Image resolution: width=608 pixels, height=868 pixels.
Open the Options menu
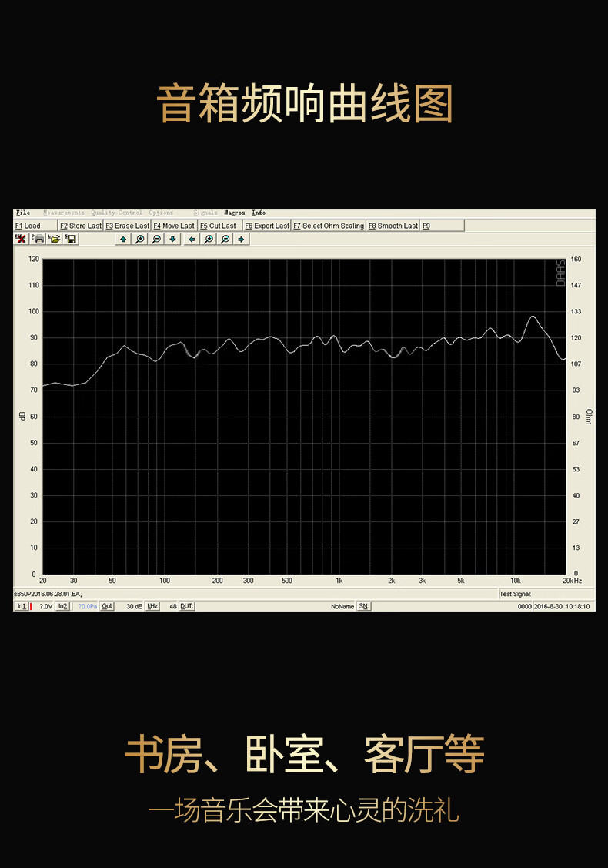click(x=161, y=213)
